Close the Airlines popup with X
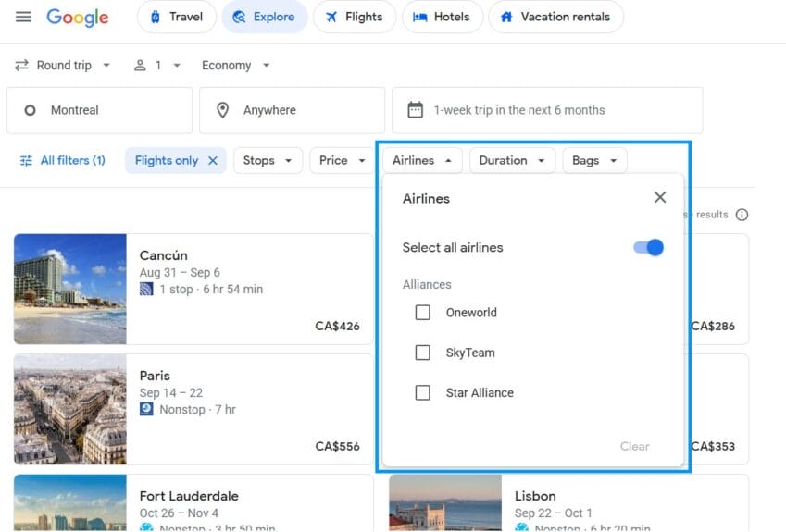The height and width of the screenshot is (532, 786). (x=660, y=197)
